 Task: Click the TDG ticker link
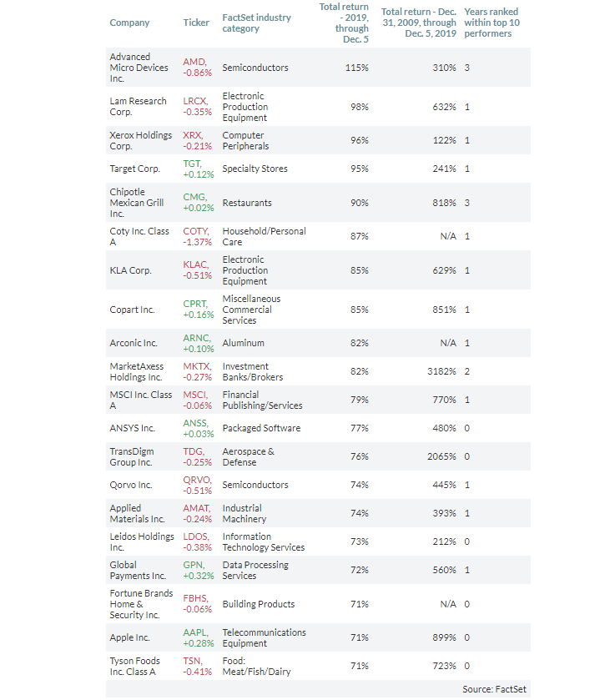click(x=193, y=451)
